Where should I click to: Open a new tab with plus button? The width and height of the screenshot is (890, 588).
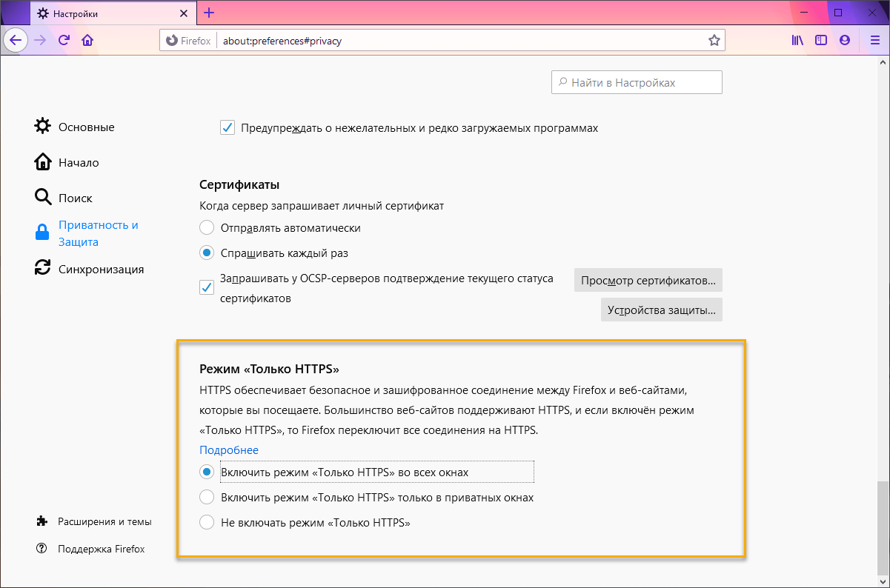[x=209, y=13]
